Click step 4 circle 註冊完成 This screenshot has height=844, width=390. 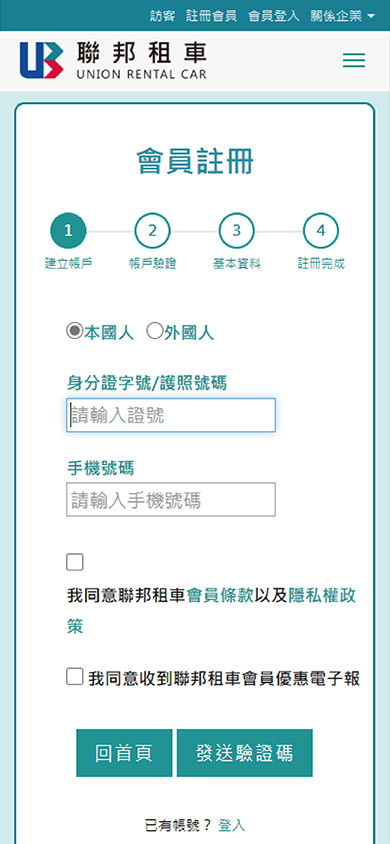pyautogui.click(x=321, y=231)
